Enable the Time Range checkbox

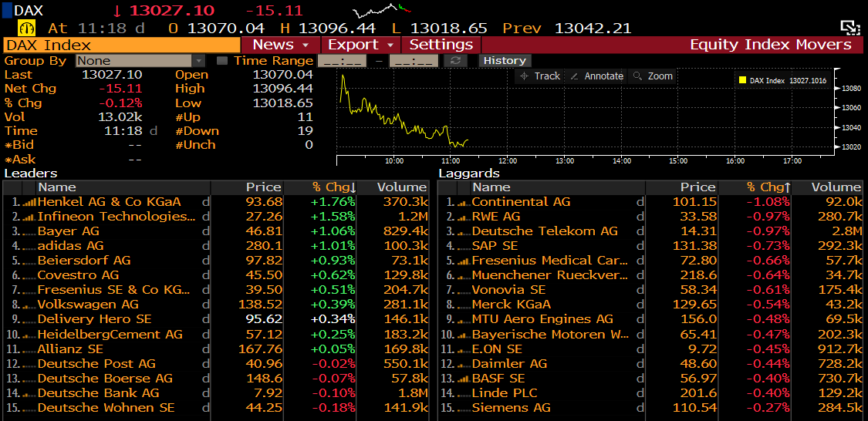pos(222,60)
